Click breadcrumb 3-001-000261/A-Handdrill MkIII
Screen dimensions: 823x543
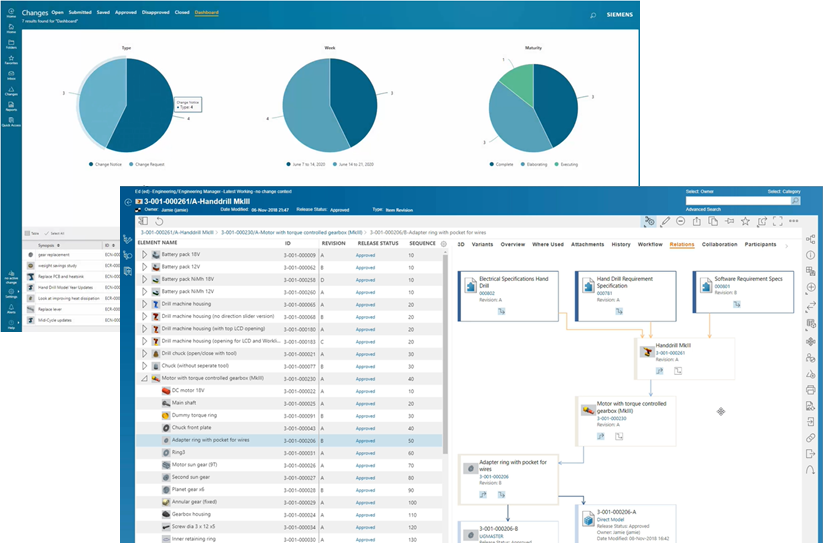[x=177, y=232]
